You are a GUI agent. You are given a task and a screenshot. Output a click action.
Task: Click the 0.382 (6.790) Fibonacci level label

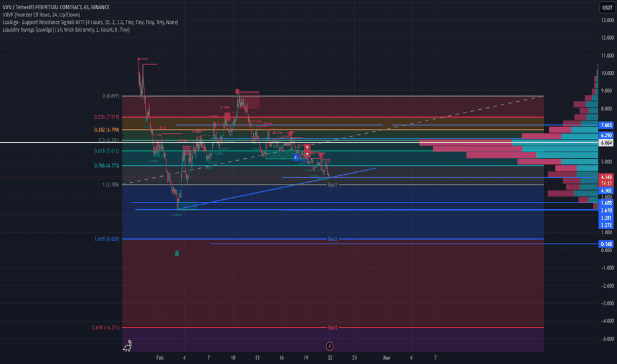(107, 130)
